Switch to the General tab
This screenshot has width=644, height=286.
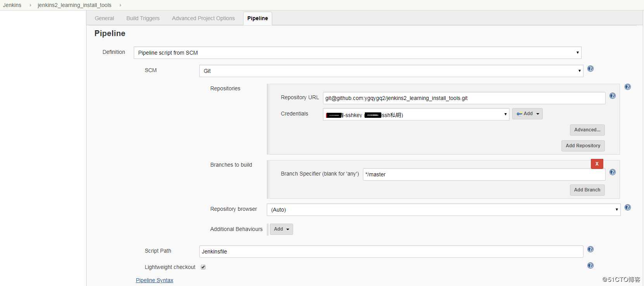point(104,18)
